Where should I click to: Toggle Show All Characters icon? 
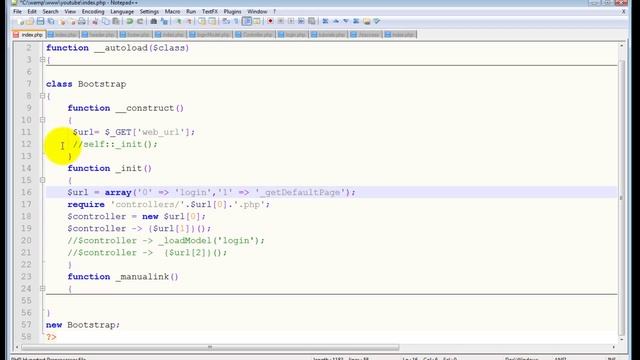236,21
